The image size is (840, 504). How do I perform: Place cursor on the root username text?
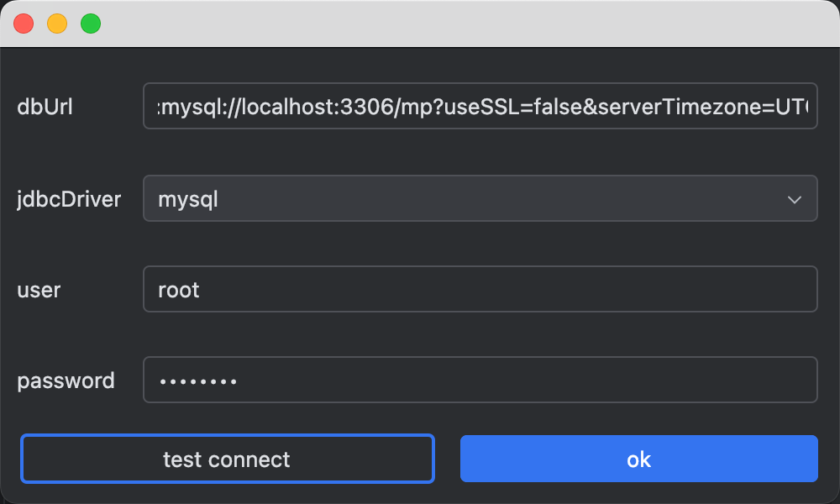(179, 290)
